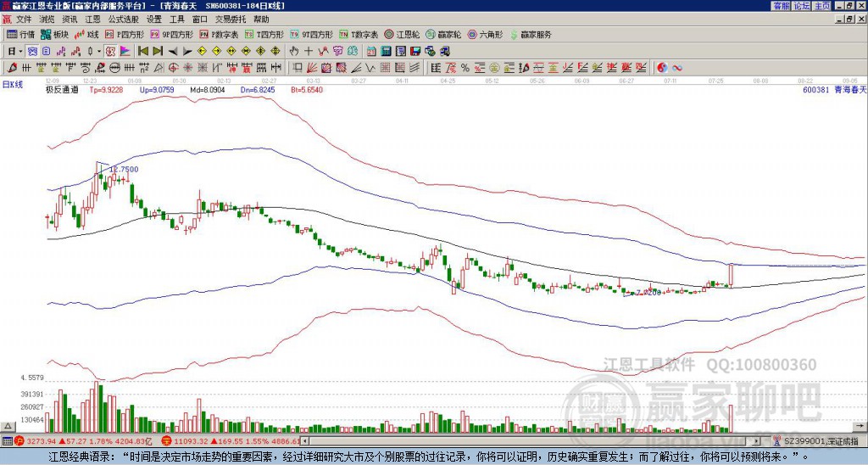Open the 江恩 menu
The height and width of the screenshot is (465, 868).
[92, 20]
